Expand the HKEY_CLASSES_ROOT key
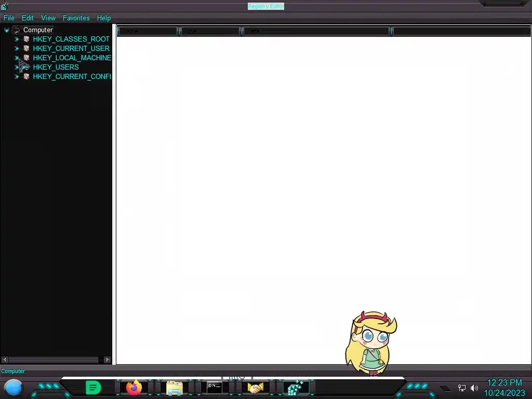This screenshot has height=399, width=532. tap(16, 39)
